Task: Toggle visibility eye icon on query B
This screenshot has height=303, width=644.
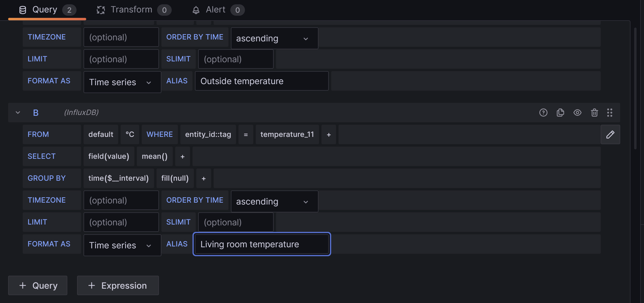Action: (x=577, y=113)
